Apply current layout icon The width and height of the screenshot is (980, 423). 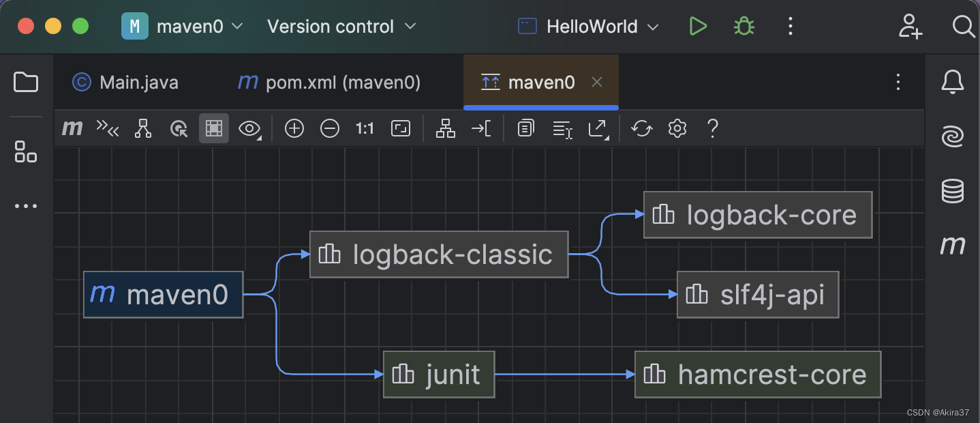pos(446,128)
